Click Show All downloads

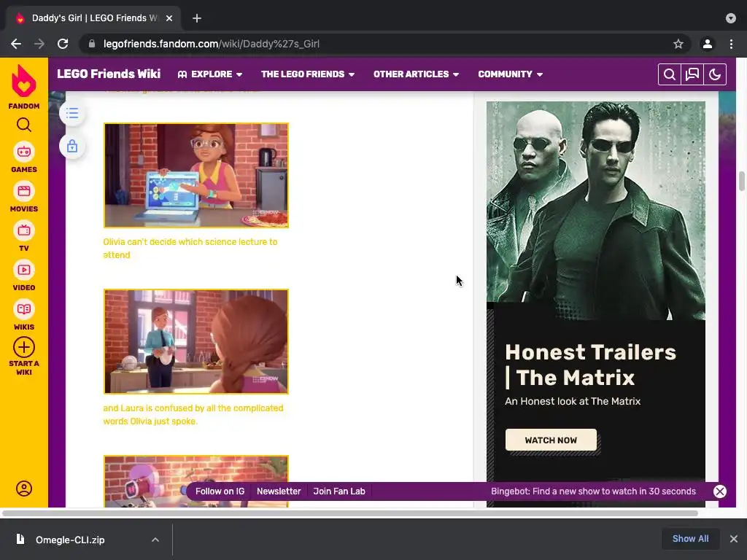click(x=690, y=539)
